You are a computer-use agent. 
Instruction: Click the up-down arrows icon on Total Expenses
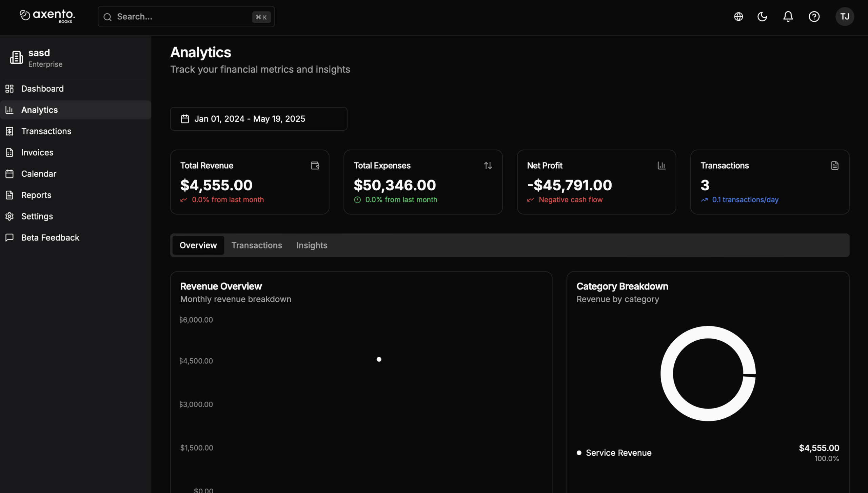coord(488,165)
